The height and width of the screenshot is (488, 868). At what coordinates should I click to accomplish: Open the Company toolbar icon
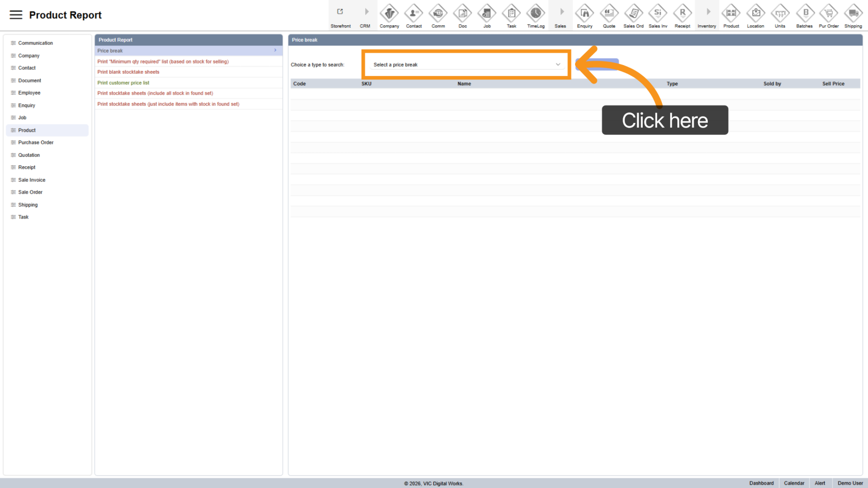[x=389, y=13]
